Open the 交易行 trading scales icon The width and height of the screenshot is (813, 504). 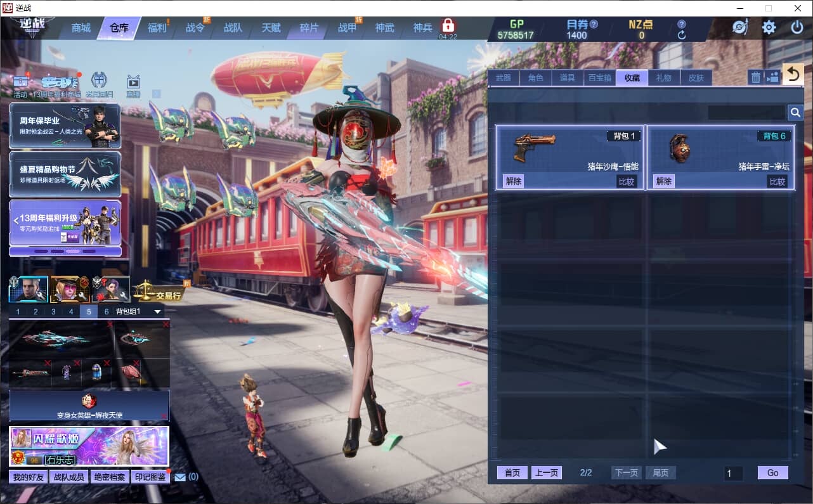pyautogui.click(x=158, y=290)
